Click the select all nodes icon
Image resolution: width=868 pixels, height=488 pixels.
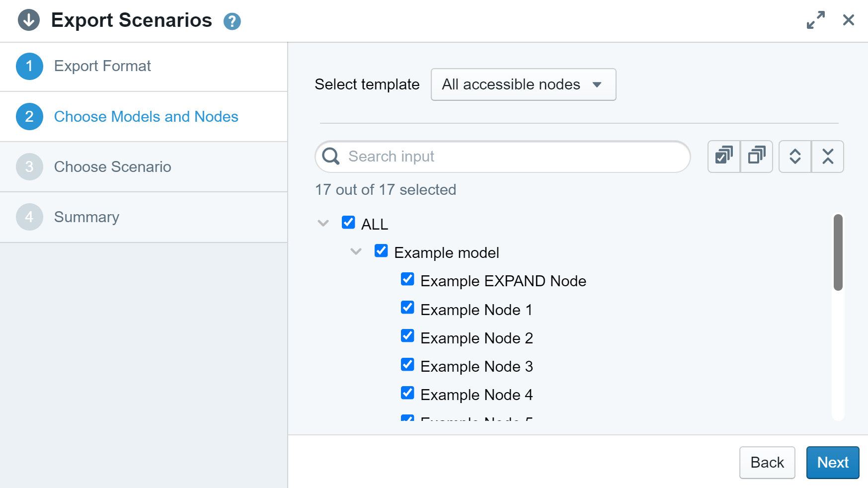click(724, 157)
